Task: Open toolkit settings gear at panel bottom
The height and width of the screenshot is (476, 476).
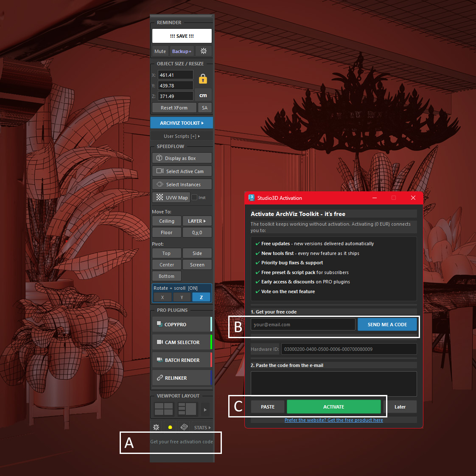Action: tap(156, 428)
